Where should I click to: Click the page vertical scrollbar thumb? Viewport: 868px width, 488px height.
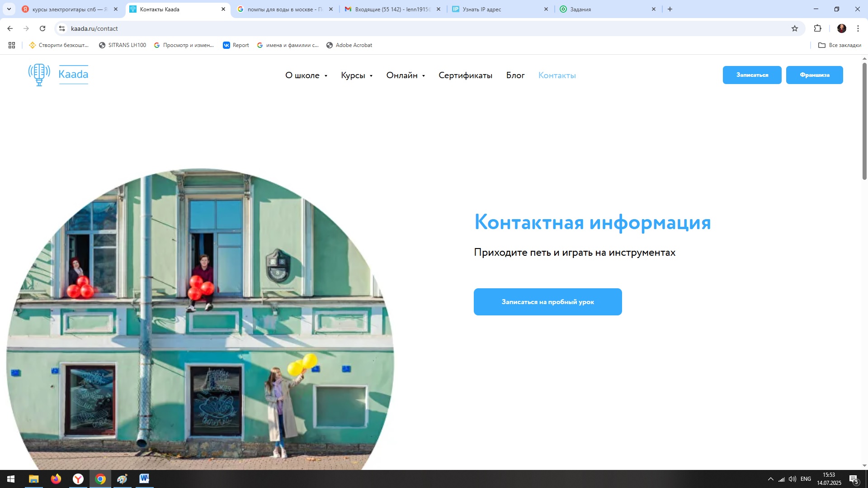[x=864, y=121]
